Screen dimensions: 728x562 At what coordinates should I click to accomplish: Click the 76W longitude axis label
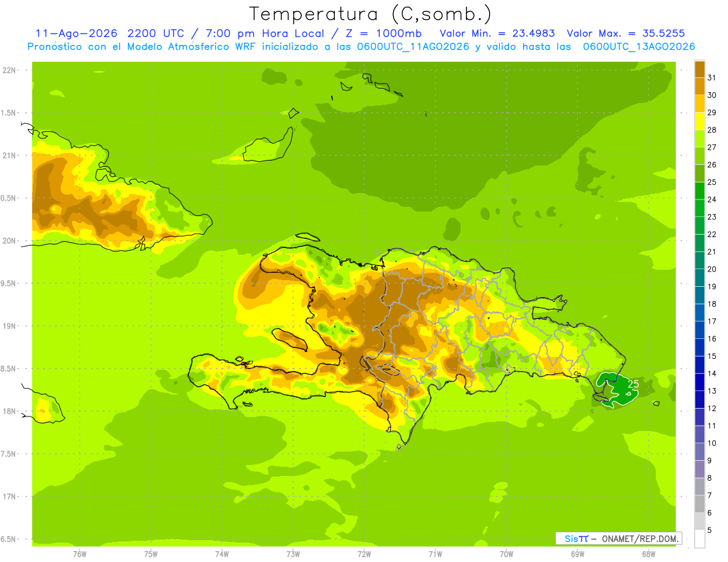79,554
